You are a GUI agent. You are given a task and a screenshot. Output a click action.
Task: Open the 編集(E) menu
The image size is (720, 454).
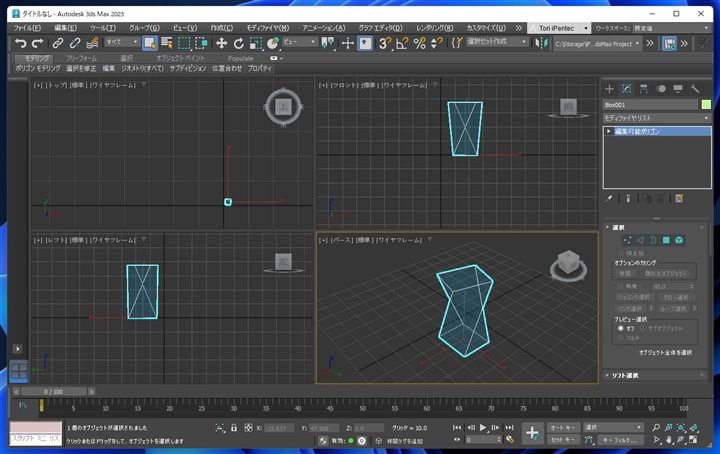click(65, 28)
